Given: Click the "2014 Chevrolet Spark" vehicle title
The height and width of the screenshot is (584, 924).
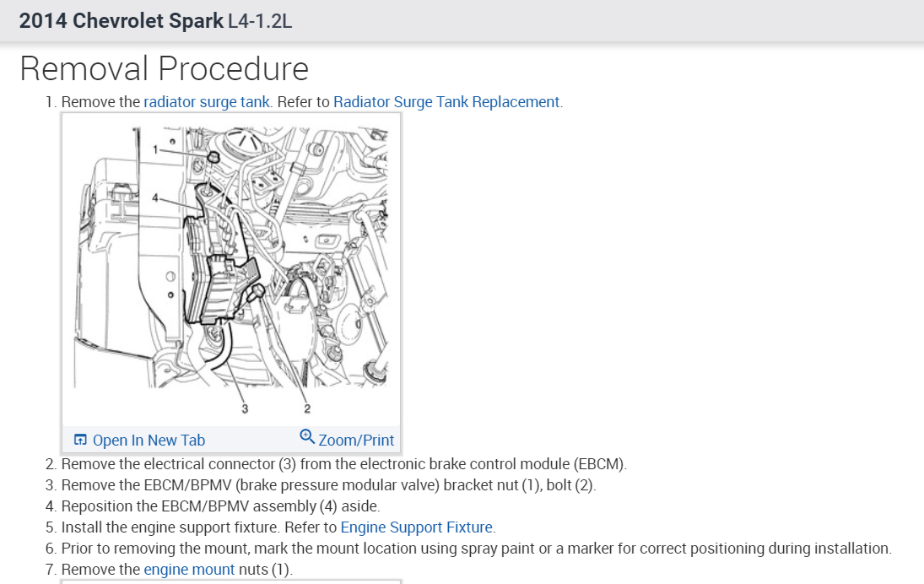Looking at the screenshot, I should pos(122,21).
